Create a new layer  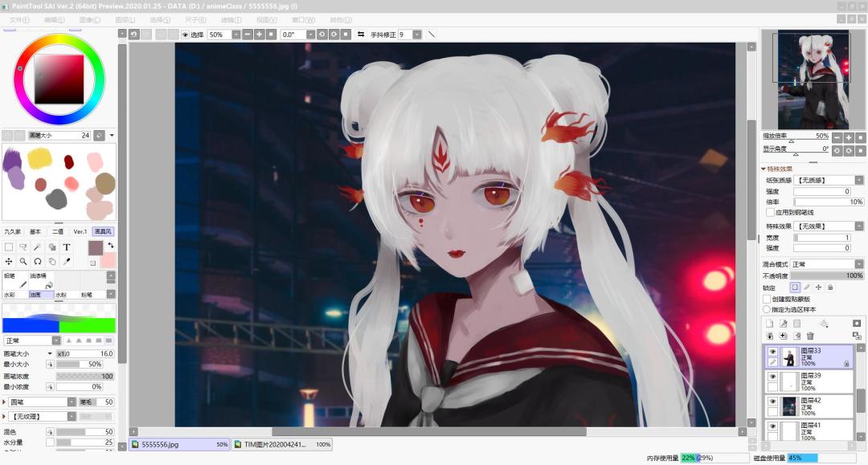click(x=769, y=324)
